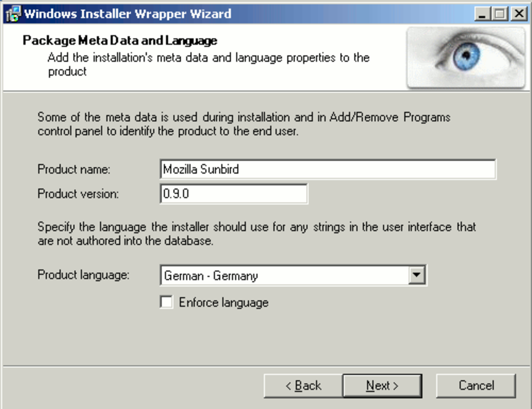Tick the Enforce language checkbox

pyautogui.click(x=166, y=302)
